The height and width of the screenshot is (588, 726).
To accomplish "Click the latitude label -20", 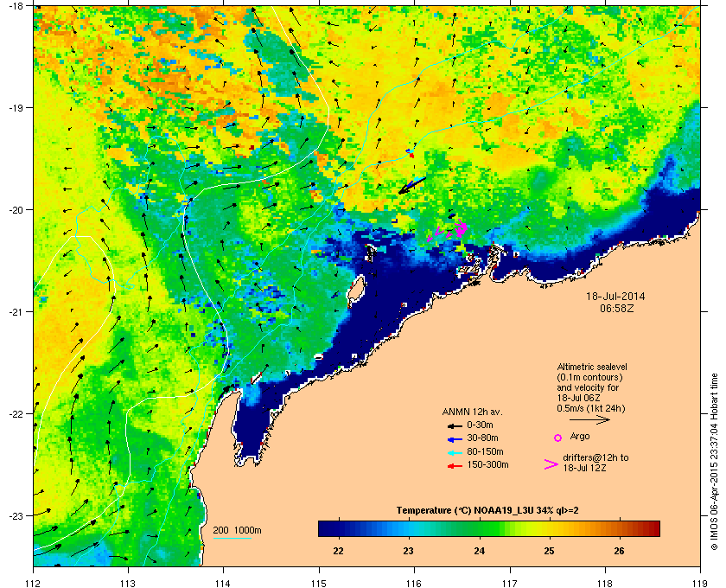I will [16, 209].
